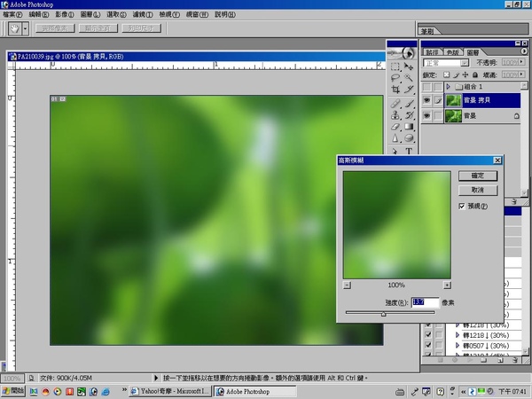Click Gaussian Blur dialog preview thumbnail
Image resolution: width=532 pixels, height=399 pixels.
tap(397, 225)
